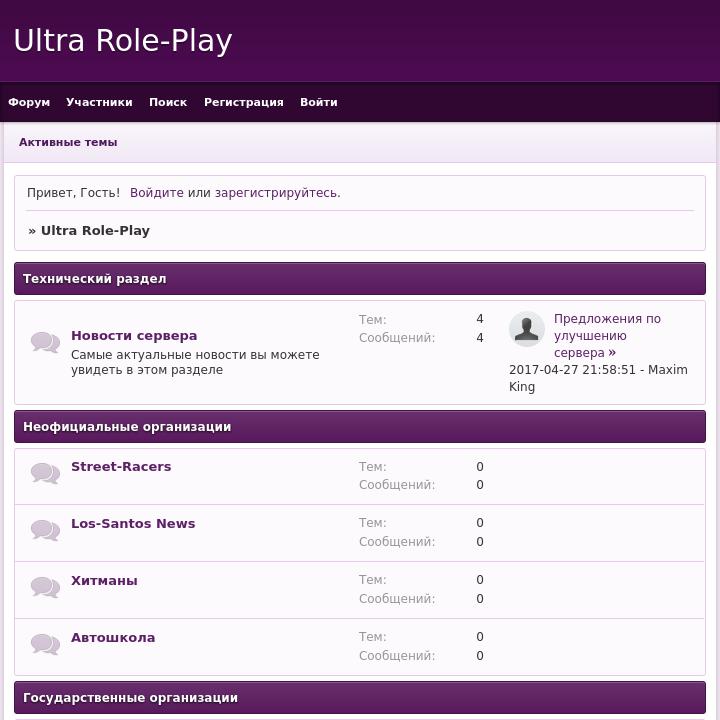Open the Street-Racers forum link
This screenshot has width=720, height=720.
tap(121, 467)
